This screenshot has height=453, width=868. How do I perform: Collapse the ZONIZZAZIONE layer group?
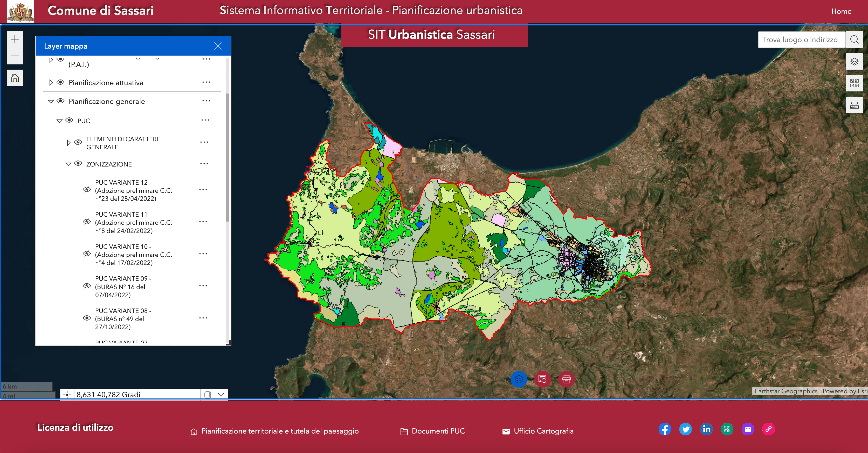coord(68,164)
